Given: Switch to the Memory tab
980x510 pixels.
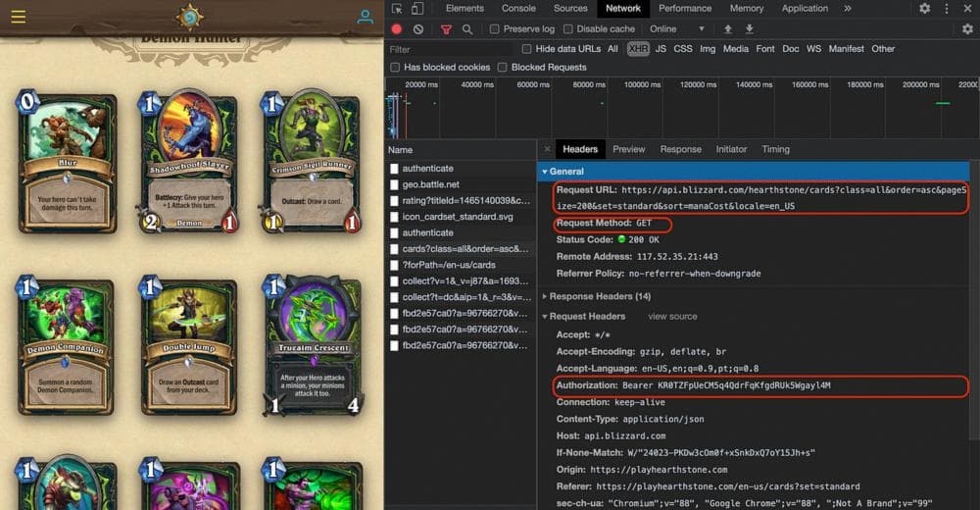Looking at the screenshot, I should [746, 8].
